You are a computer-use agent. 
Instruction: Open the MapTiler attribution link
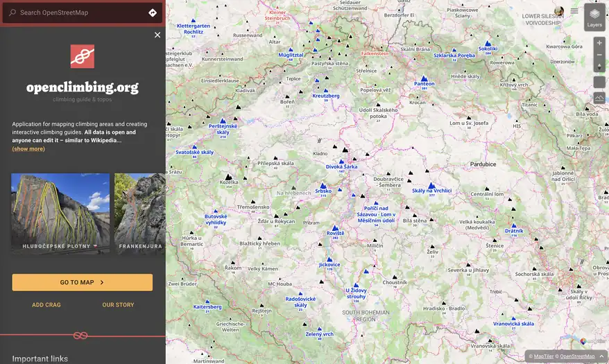tap(543, 356)
